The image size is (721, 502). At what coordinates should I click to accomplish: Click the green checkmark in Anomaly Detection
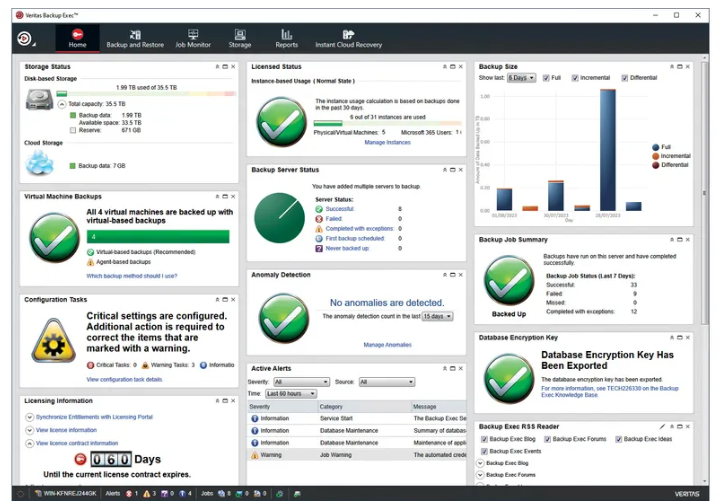281,313
